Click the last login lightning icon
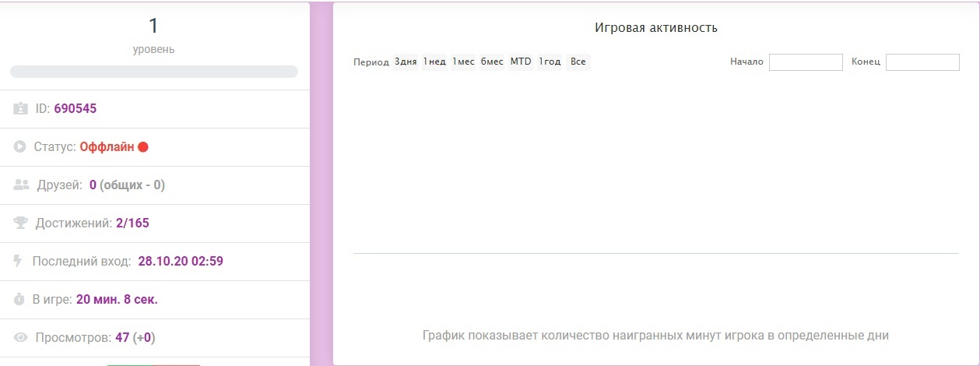 19,261
